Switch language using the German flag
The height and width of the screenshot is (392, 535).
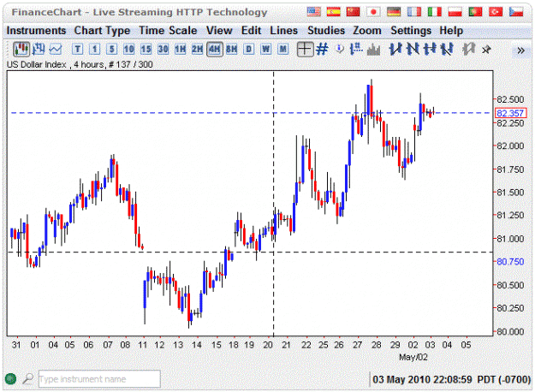[394, 12]
